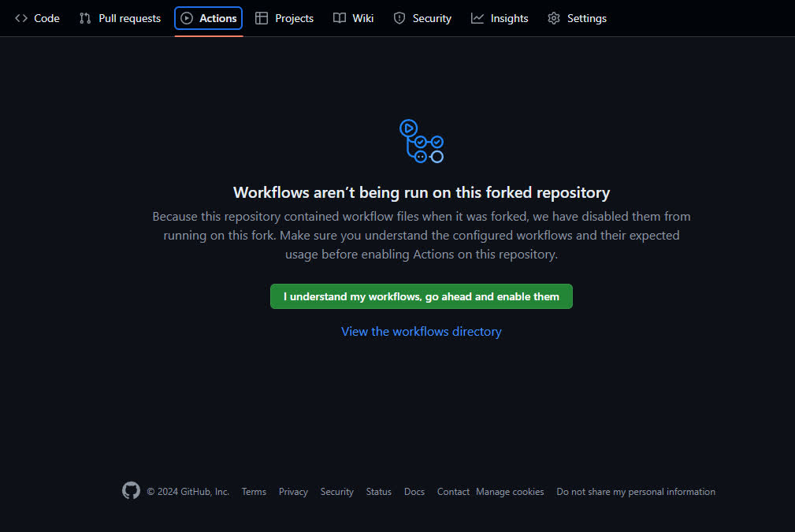Open the 'View the workflows directory' link
The width and height of the screenshot is (795, 532).
point(422,332)
